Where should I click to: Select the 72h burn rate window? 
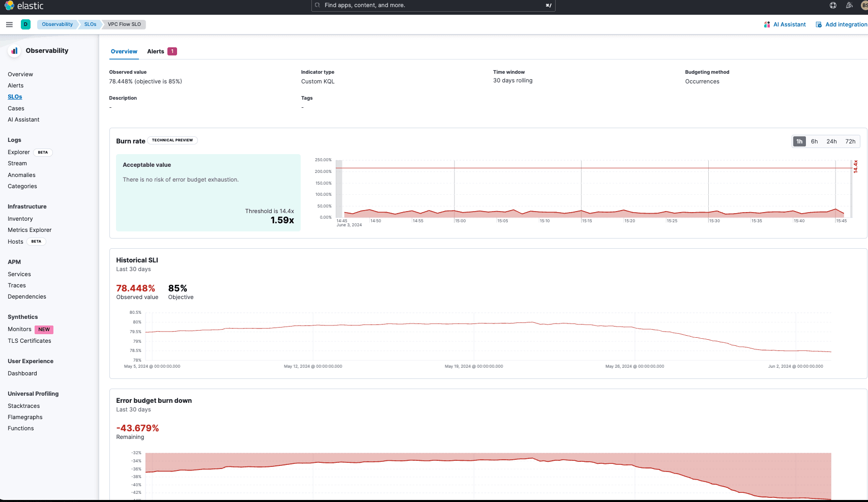coord(850,141)
